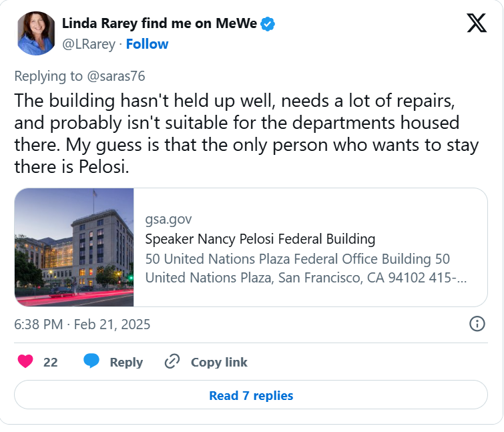The image size is (504, 432).
Task: Open the 6:38 PM Feb 21, 2025 timestamp
Action: [82, 325]
